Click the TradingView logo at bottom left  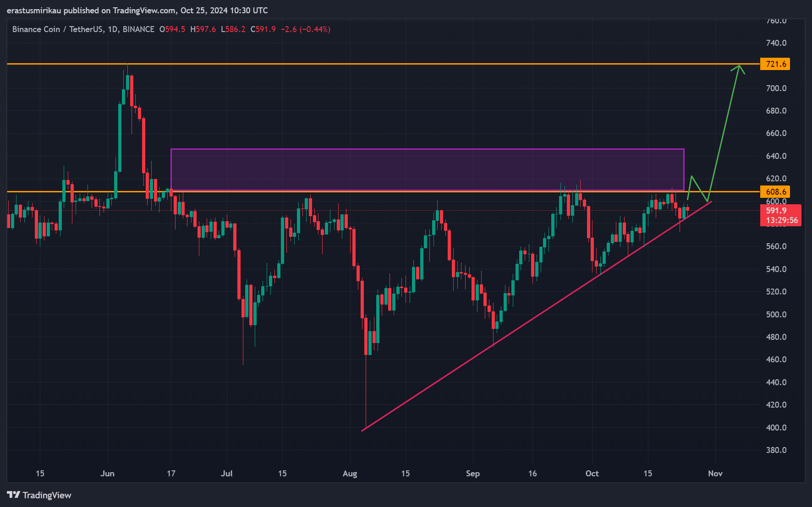[39, 495]
